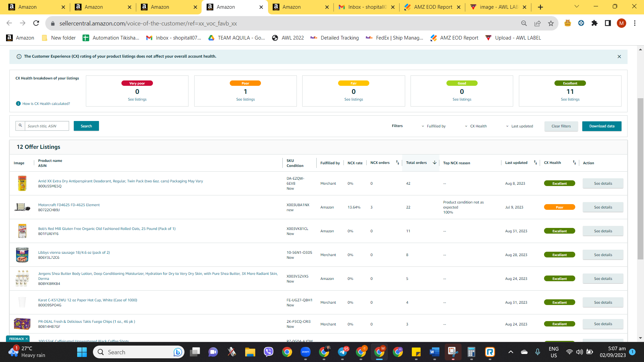Open File Explorer from the taskbar

pyautogui.click(x=250, y=352)
